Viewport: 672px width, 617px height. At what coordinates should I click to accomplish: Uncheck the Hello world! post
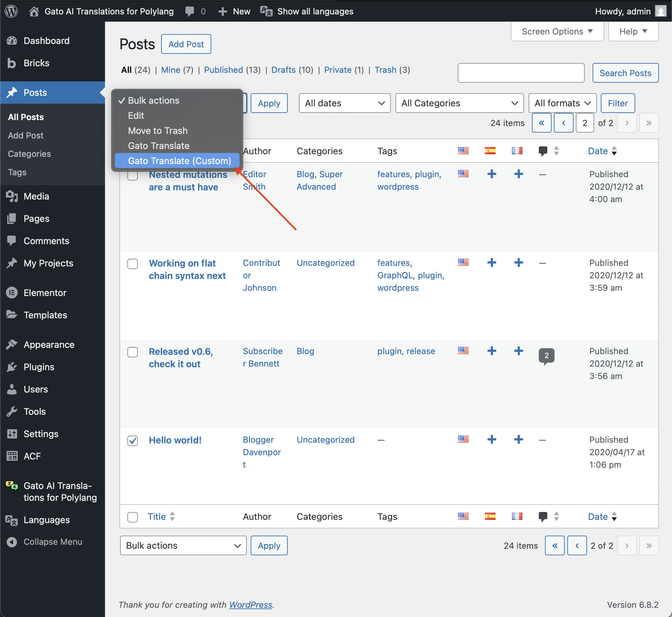(133, 440)
